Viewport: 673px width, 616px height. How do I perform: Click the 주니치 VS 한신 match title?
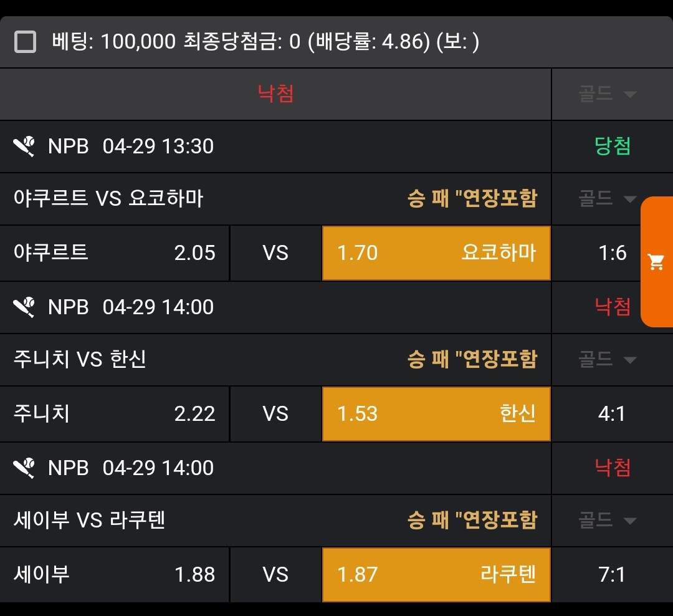(x=80, y=360)
